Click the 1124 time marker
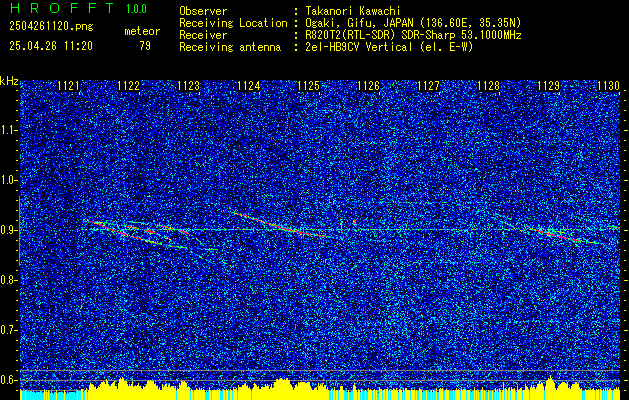 [248, 85]
